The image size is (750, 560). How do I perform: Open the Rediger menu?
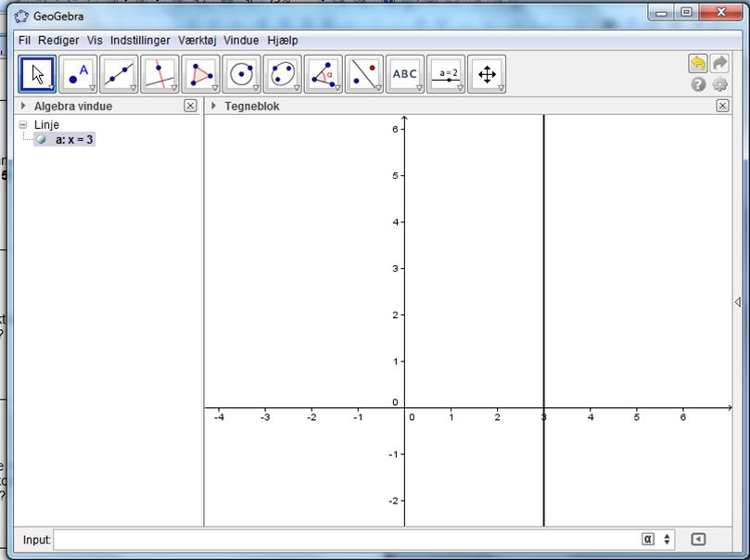tap(58, 41)
